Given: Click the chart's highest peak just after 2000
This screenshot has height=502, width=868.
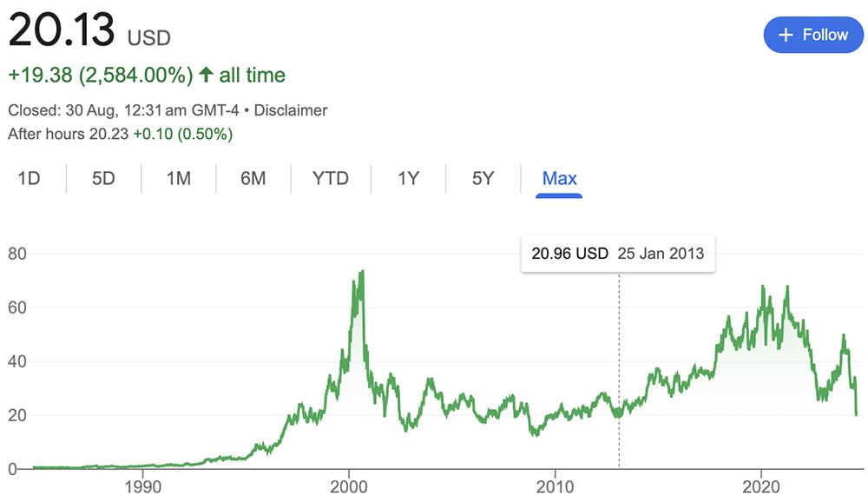Looking at the screenshot, I should (x=361, y=272).
